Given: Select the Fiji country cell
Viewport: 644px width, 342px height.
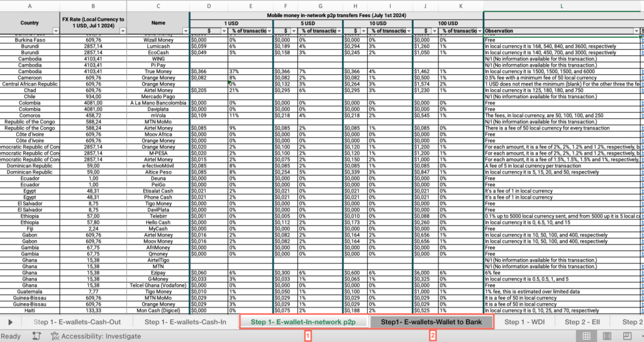Looking at the screenshot, I should coord(30,229).
